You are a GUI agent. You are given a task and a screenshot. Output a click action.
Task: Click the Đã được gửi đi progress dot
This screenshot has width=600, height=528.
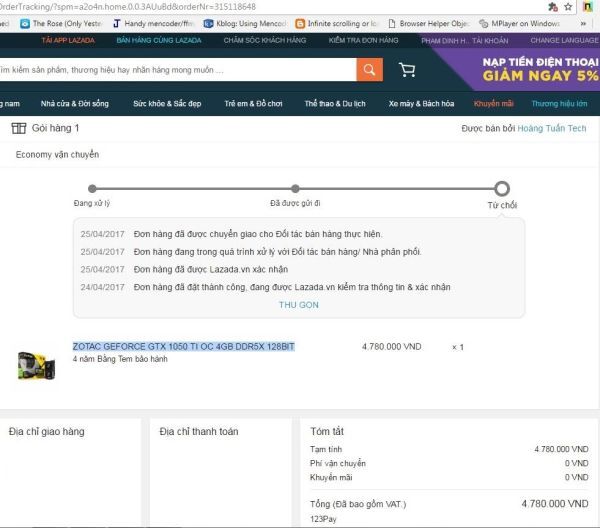[x=295, y=189]
